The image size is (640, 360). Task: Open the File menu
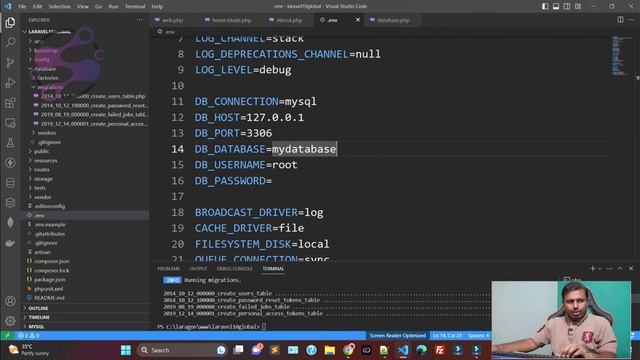point(22,6)
